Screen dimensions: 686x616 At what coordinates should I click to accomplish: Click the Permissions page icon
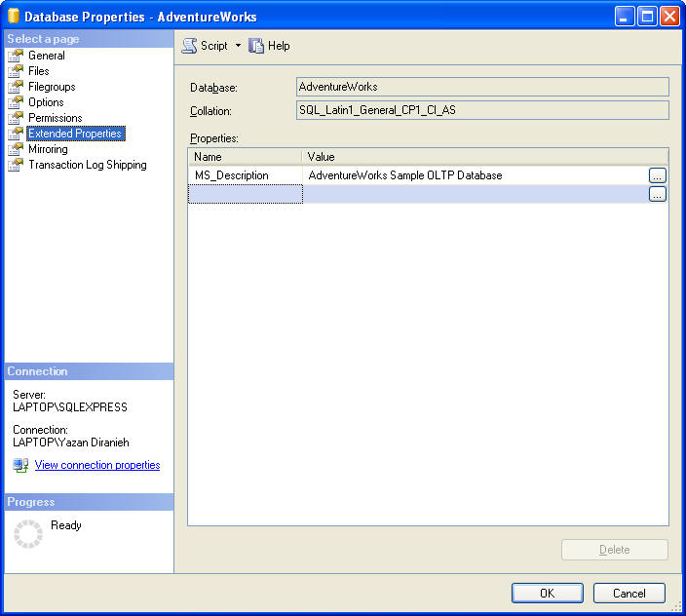click(15, 118)
